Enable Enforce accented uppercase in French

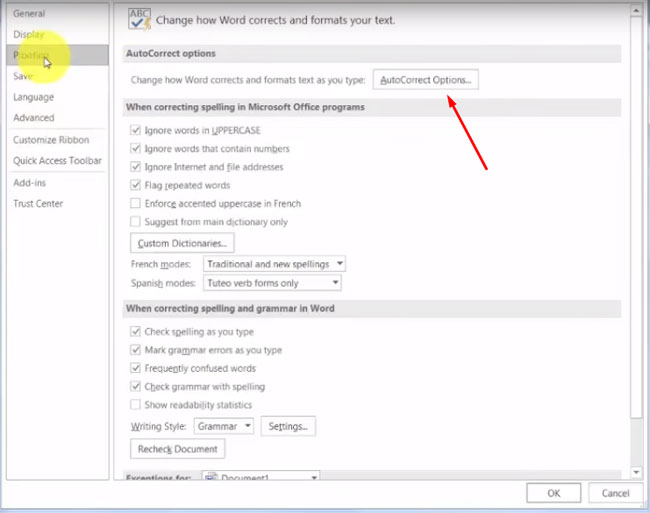tap(136, 203)
